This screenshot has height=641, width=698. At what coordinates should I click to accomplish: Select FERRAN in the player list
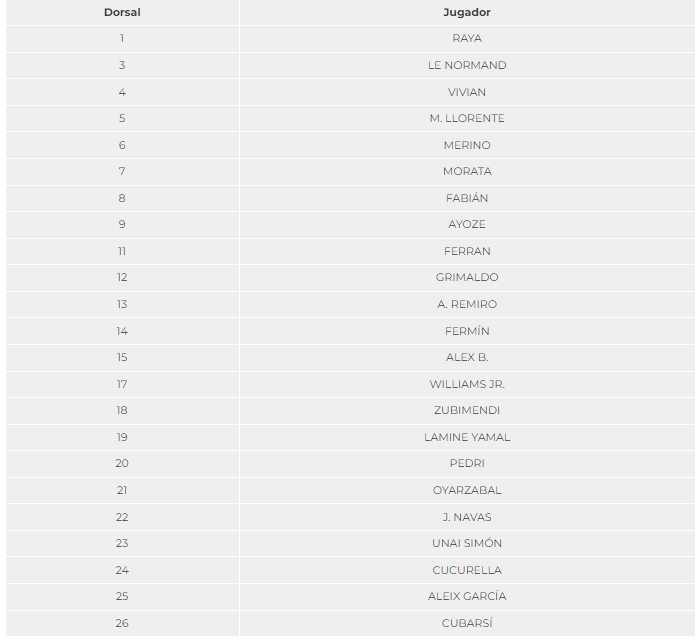pos(466,251)
